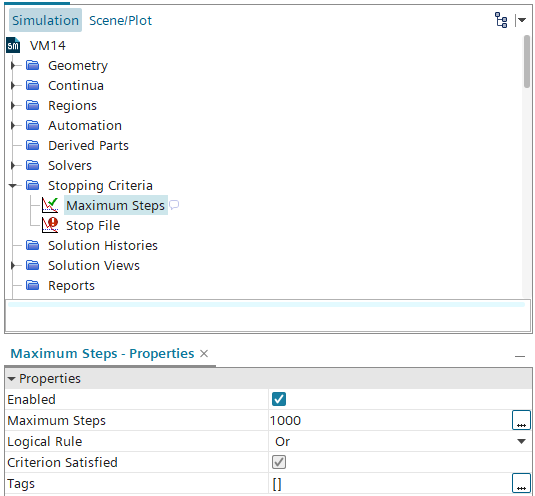This screenshot has height=496, width=535.
Task: Click the Continua folder icon
Action: point(33,85)
